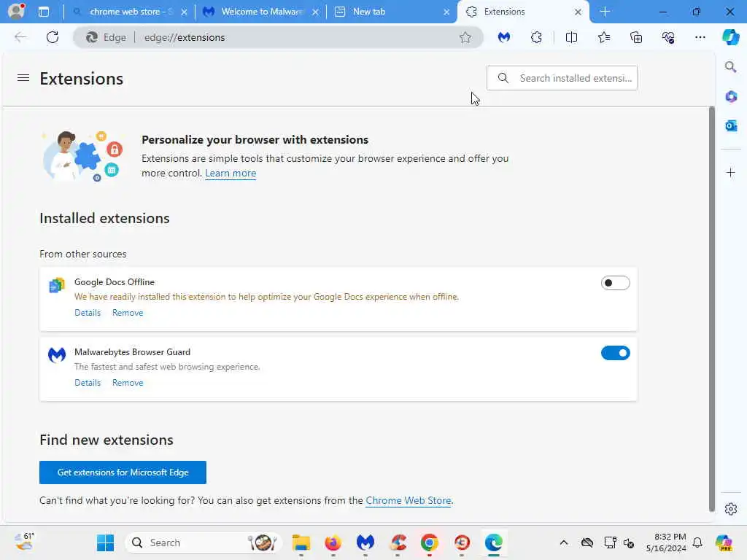Launch Firefox from the taskbar
747x560 pixels.
pos(333,542)
